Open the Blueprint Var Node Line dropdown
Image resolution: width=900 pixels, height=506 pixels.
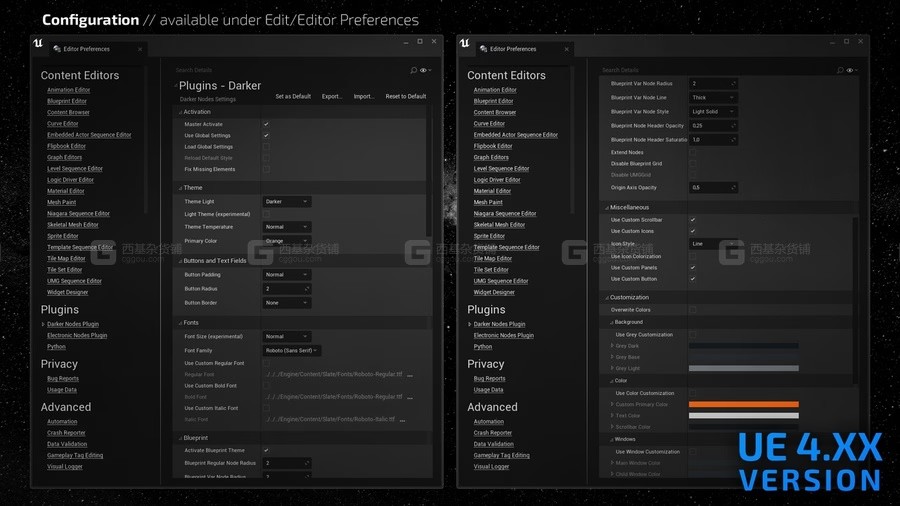coord(713,98)
